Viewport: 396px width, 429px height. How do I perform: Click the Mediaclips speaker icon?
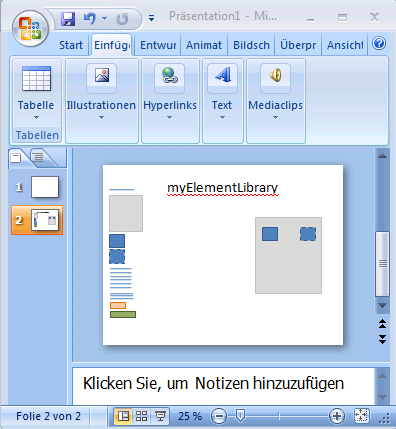point(275,75)
